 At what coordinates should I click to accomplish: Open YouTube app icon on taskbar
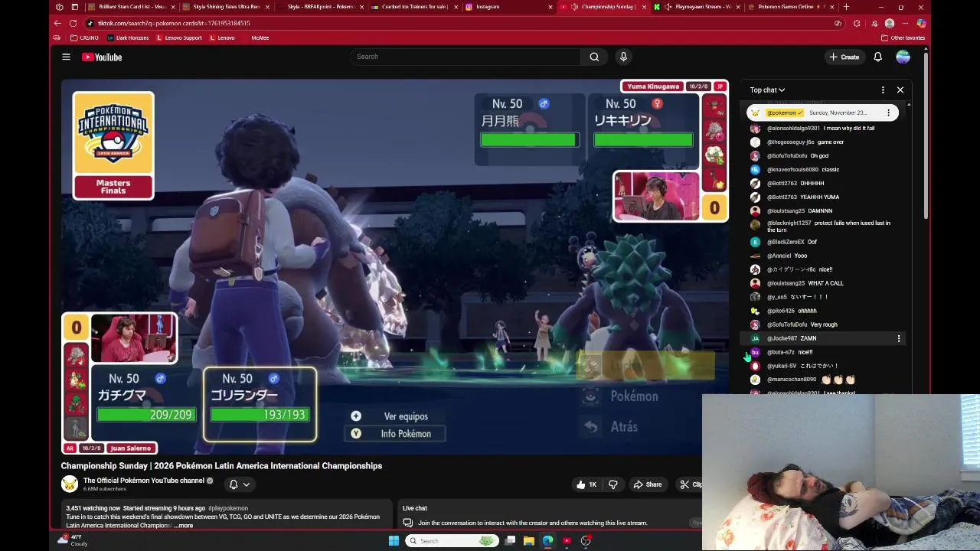click(567, 541)
